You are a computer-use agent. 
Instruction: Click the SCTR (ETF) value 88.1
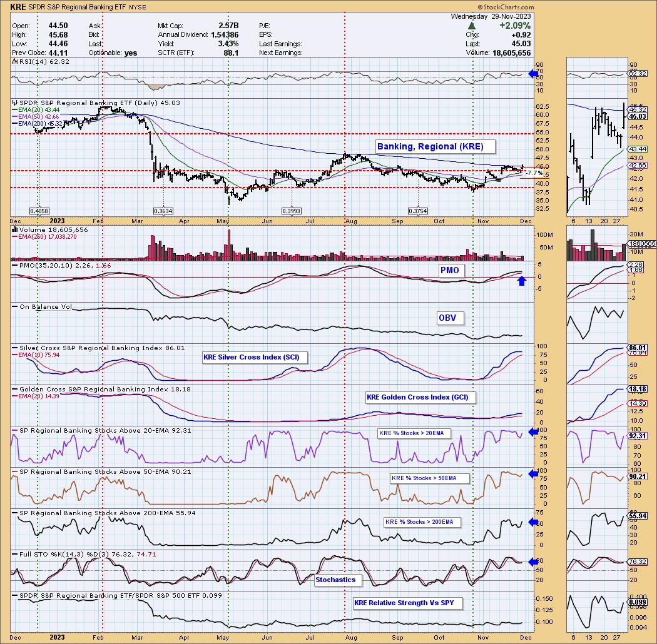pyautogui.click(x=232, y=53)
